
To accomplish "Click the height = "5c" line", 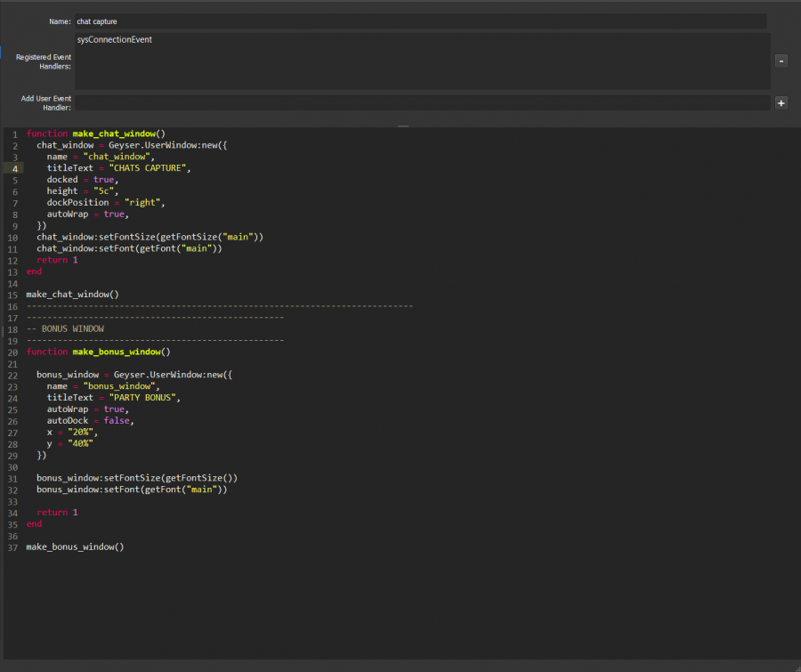I will pos(83,191).
